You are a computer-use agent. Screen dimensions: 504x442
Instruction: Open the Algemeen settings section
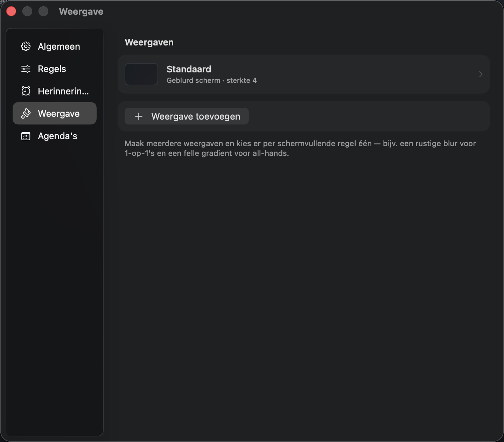click(x=55, y=47)
